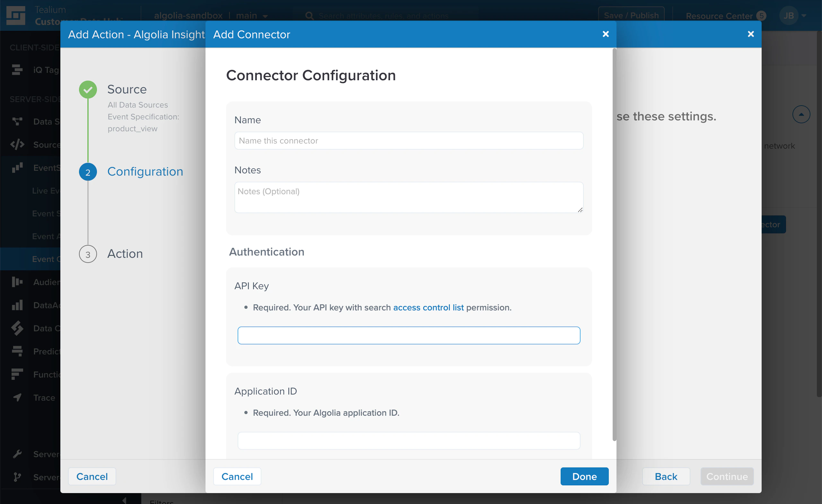This screenshot has width=822, height=504.
Task: Click the Continue button
Action: point(727,476)
